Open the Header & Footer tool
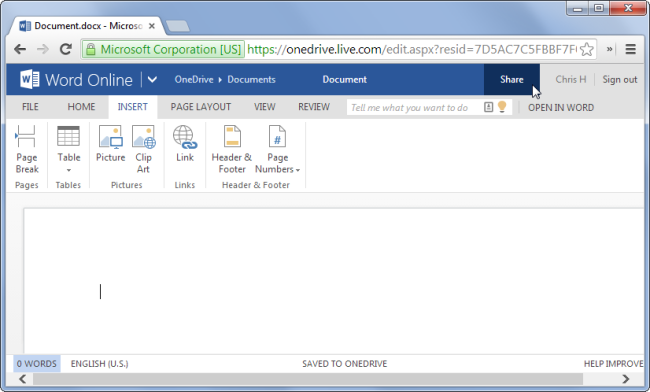The height and width of the screenshot is (392, 650). (232, 150)
